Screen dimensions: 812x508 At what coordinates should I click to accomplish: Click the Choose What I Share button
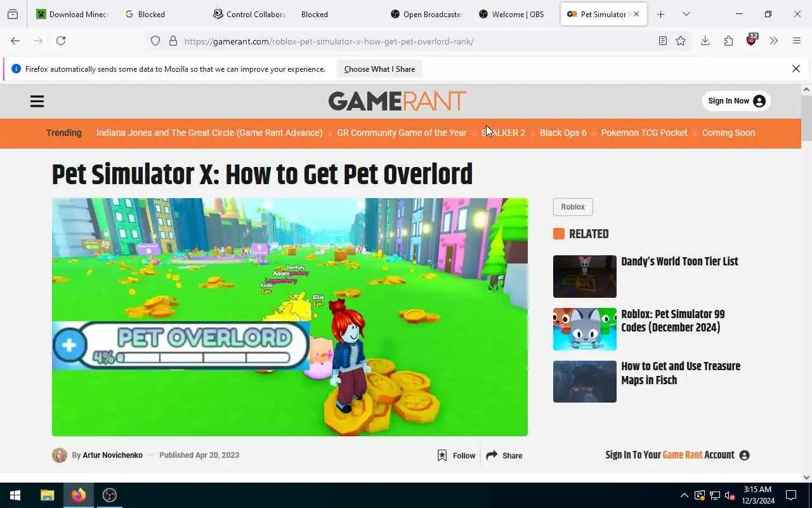click(379, 69)
